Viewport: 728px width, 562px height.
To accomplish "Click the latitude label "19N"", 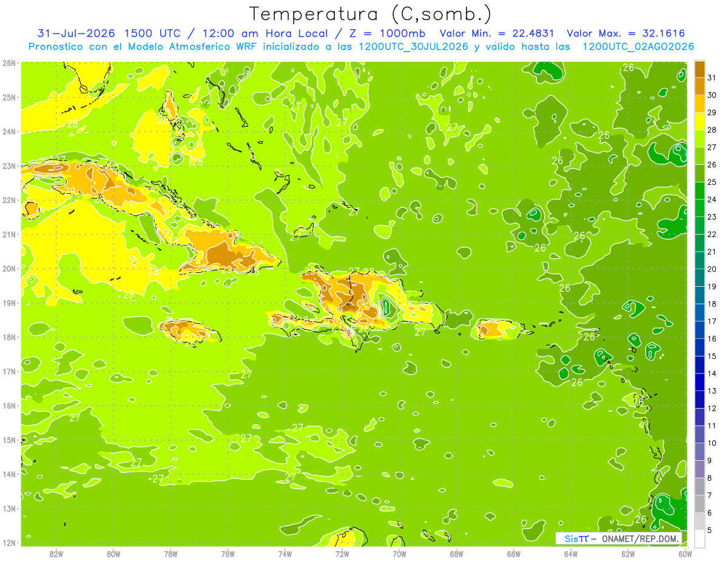I will click(9, 303).
